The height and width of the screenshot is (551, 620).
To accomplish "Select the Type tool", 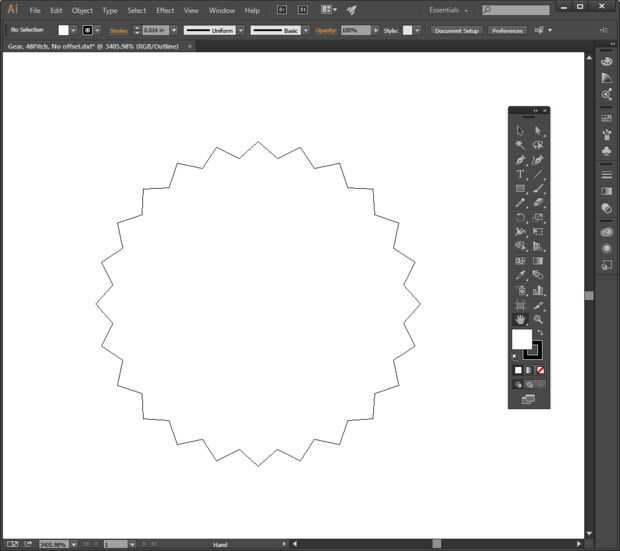I will click(x=520, y=174).
